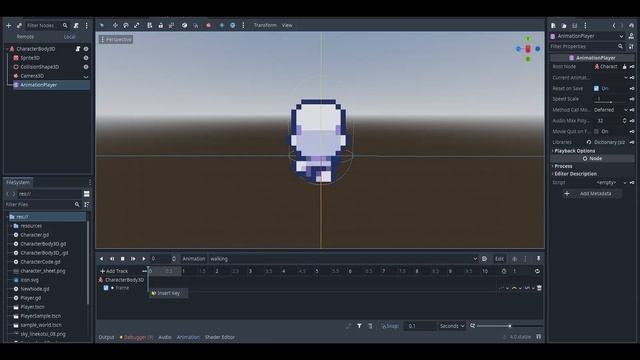Open the Transform menu
Screen dimensions: 640x360
265,25
